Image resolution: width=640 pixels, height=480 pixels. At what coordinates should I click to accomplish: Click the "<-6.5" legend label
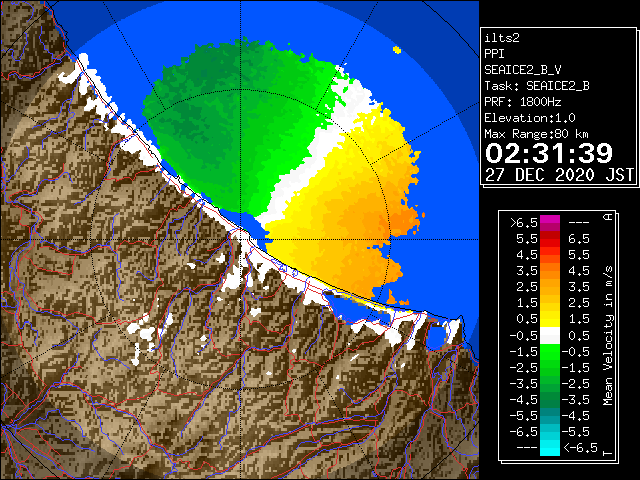point(580,447)
